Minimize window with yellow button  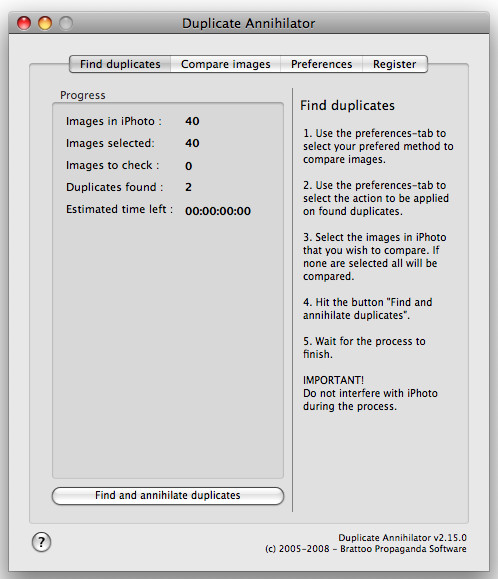[45, 23]
